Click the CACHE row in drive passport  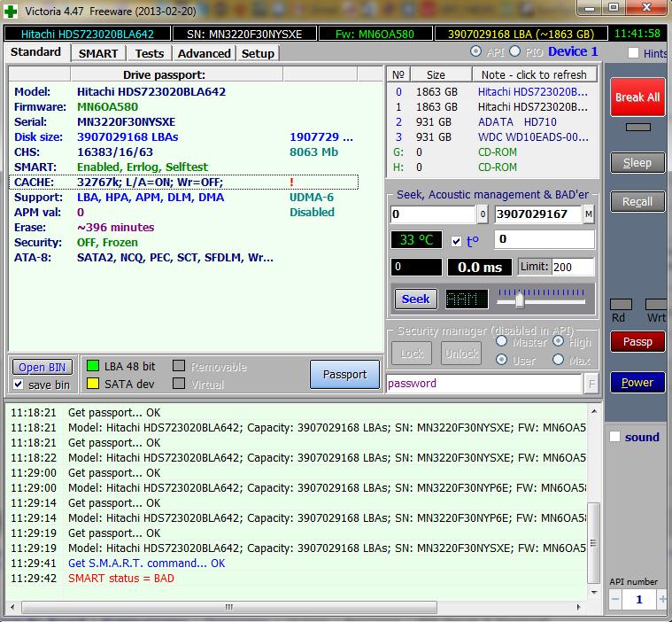(183, 183)
